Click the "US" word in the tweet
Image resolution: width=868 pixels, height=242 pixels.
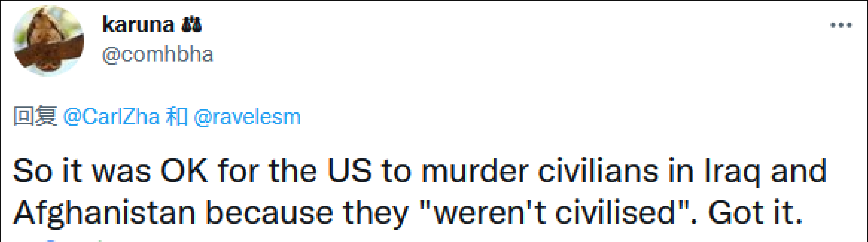coord(350,171)
